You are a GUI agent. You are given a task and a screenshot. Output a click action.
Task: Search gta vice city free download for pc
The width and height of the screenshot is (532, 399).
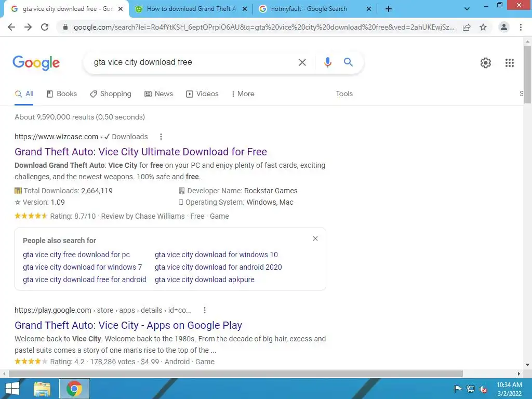(x=76, y=255)
